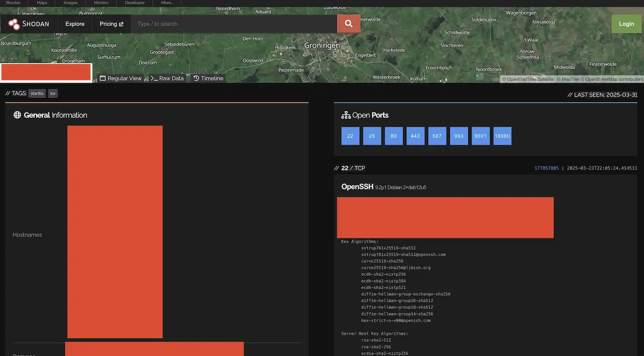The width and height of the screenshot is (644, 356).
Task: Select the globe icon beside General Information
Action: (x=17, y=115)
